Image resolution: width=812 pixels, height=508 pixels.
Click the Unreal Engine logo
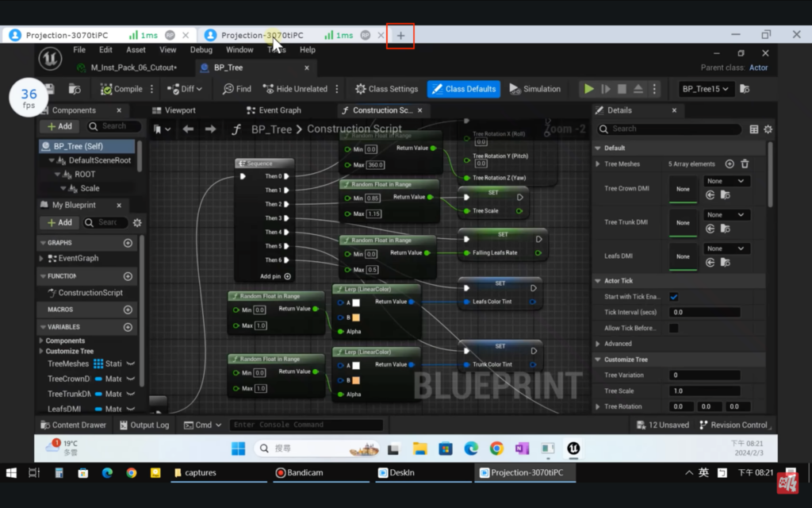[50, 58]
